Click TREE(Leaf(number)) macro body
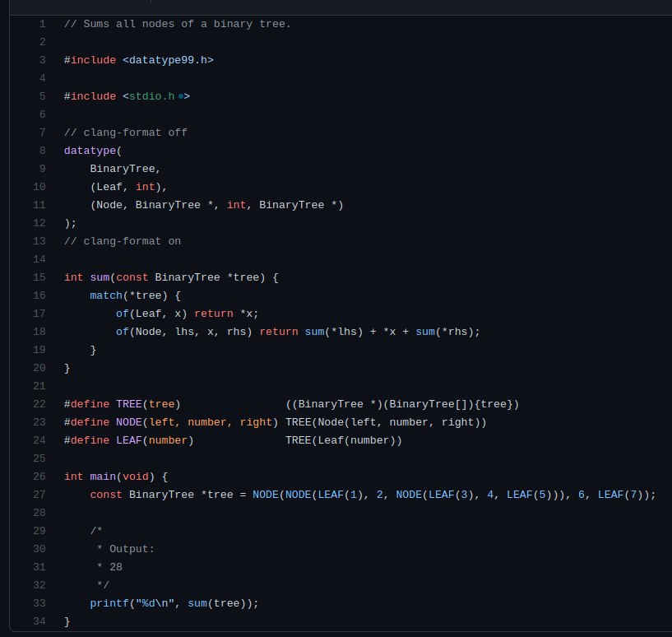Image resolution: width=672 pixels, height=637 pixels. [344, 440]
